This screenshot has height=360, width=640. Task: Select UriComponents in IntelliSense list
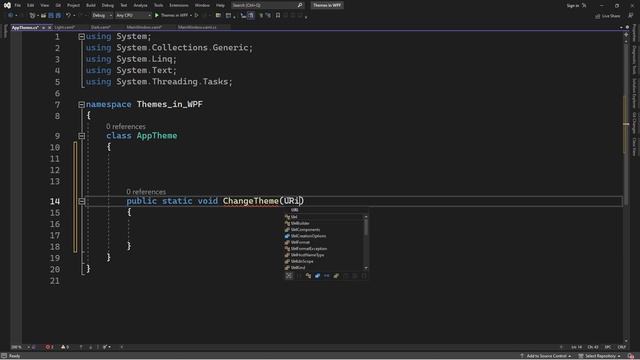tap(324, 230)
